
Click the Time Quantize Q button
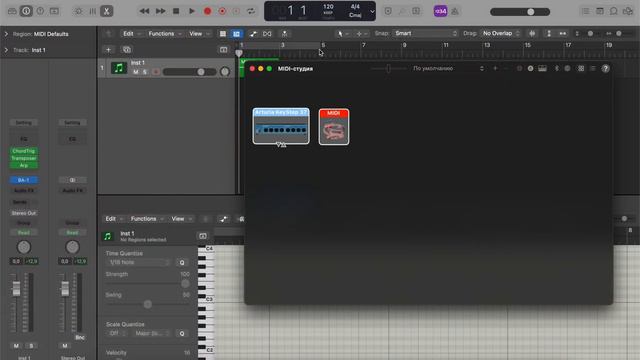coord(182,262)
